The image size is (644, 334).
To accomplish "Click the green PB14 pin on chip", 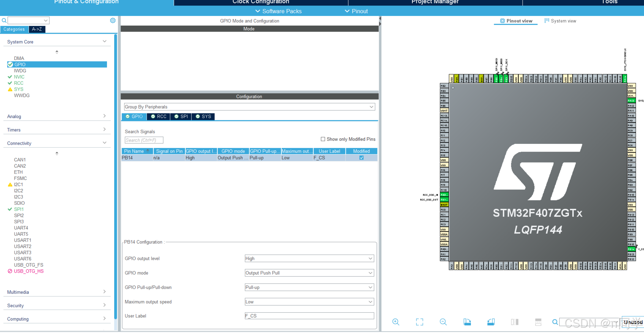I will pos(631,249).
